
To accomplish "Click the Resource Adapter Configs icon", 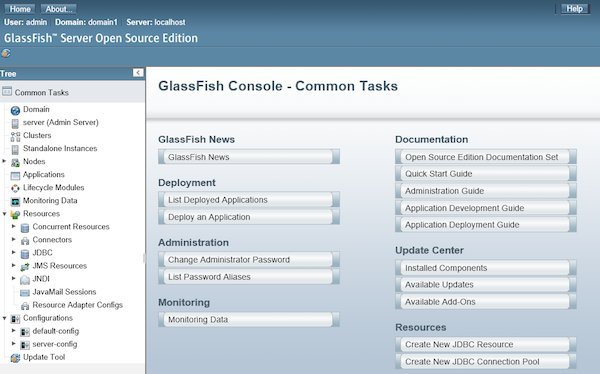I will 25,306.
